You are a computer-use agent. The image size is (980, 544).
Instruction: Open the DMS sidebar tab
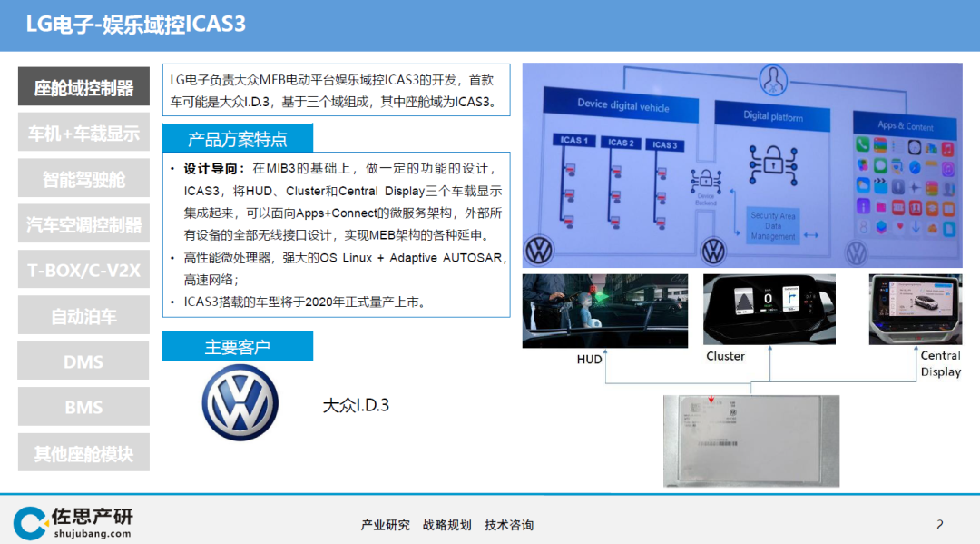coord(83,361)
